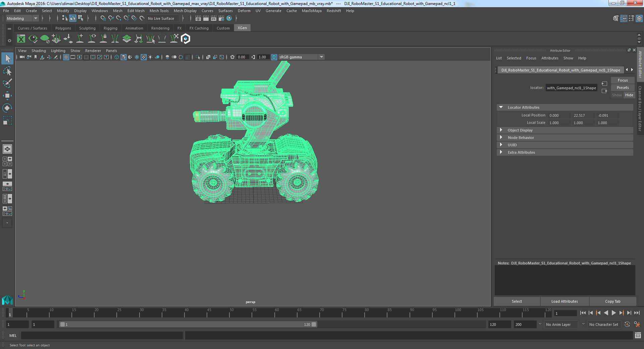Play the animation forwards
Image resolution: width=644 pixels, height=349 pixels.
(613, 313)
